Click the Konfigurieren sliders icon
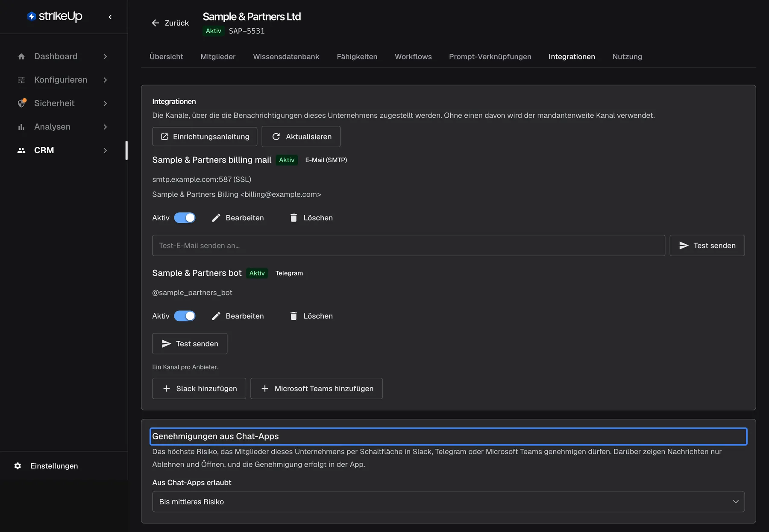The image size is (769, 532). (21, 80)
